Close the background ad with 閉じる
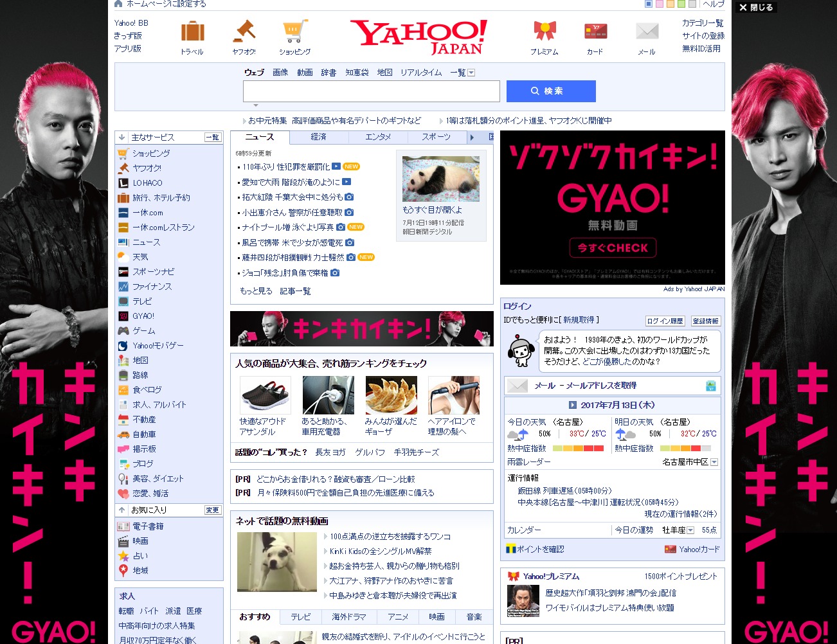This screenshot has width=837, height=644. coord(756,8)
